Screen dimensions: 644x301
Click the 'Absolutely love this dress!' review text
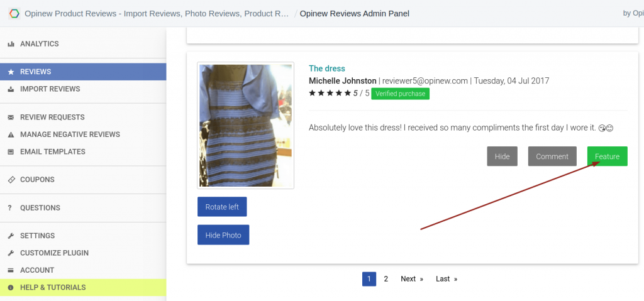pos(461,128)
